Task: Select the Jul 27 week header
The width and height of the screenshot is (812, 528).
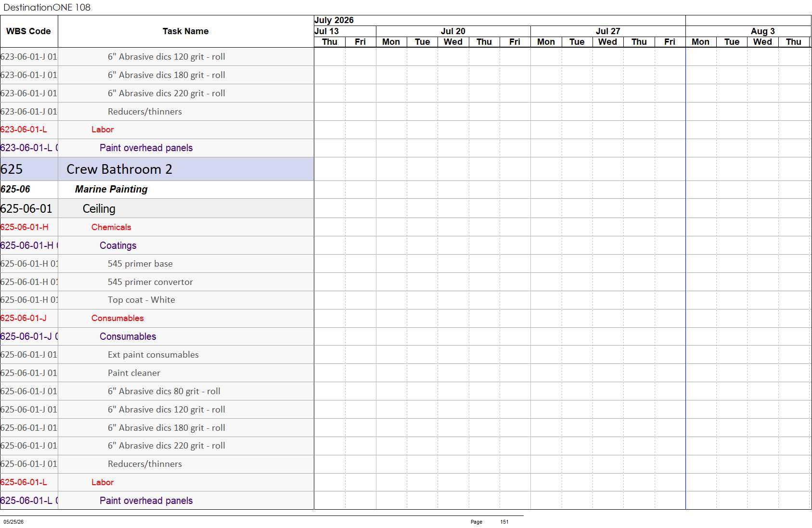Action: (x=608, y=31)
